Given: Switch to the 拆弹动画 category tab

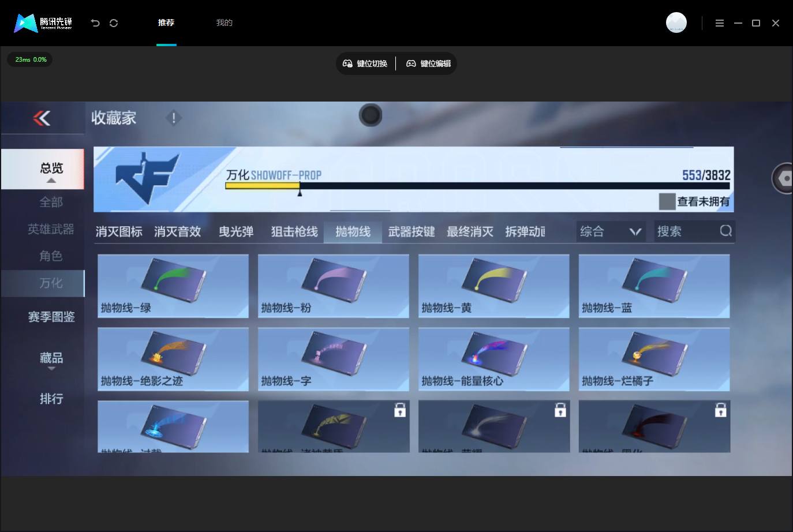Looking at the screenshot, I should 525,231.
